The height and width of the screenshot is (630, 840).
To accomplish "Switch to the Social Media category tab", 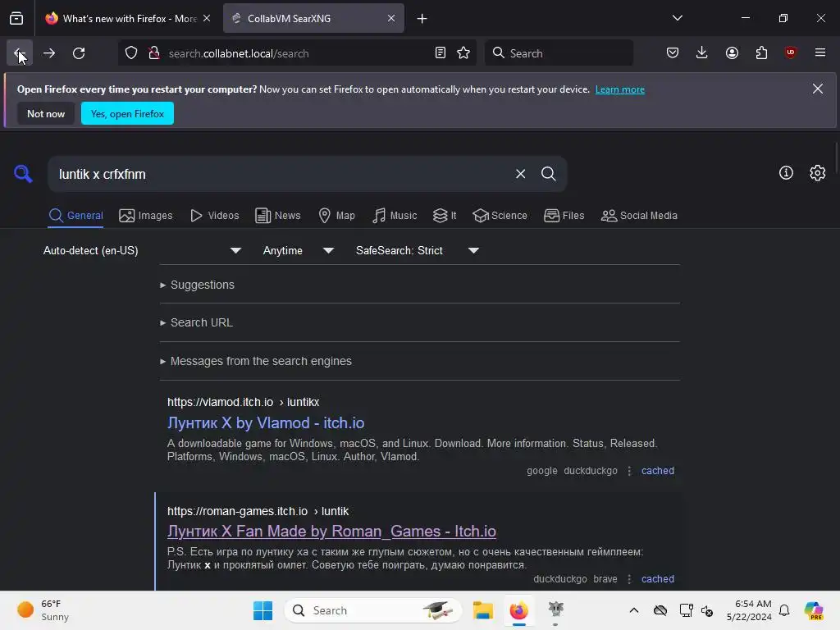I will pyautogui.click(x=638, y=216).
